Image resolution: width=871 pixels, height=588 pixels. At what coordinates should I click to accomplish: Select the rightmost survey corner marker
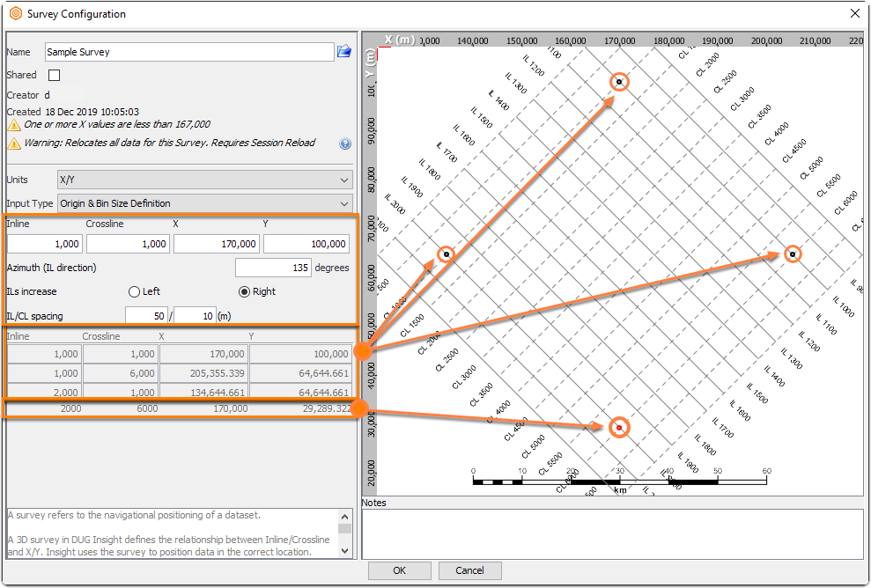pyautogui.click(x=793, y=254)
